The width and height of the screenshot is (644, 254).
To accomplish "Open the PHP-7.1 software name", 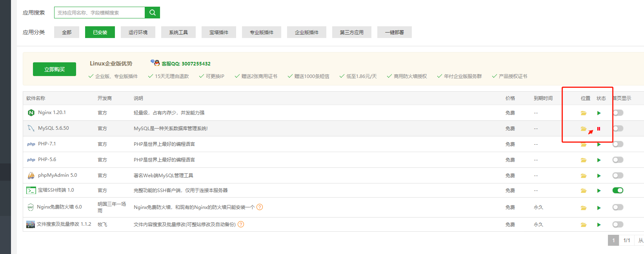I will (x=47, y=144).
